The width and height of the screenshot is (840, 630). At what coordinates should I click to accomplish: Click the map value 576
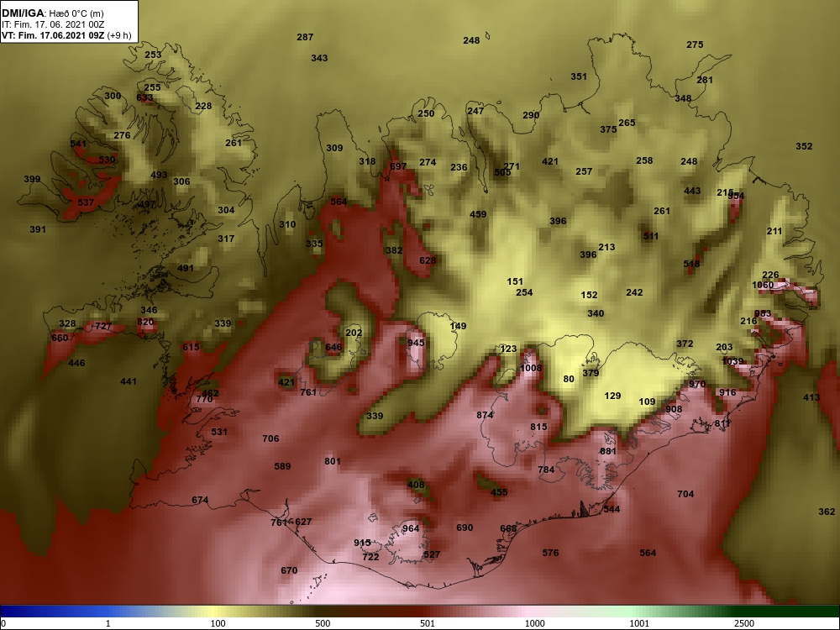[x=550, y=553]
